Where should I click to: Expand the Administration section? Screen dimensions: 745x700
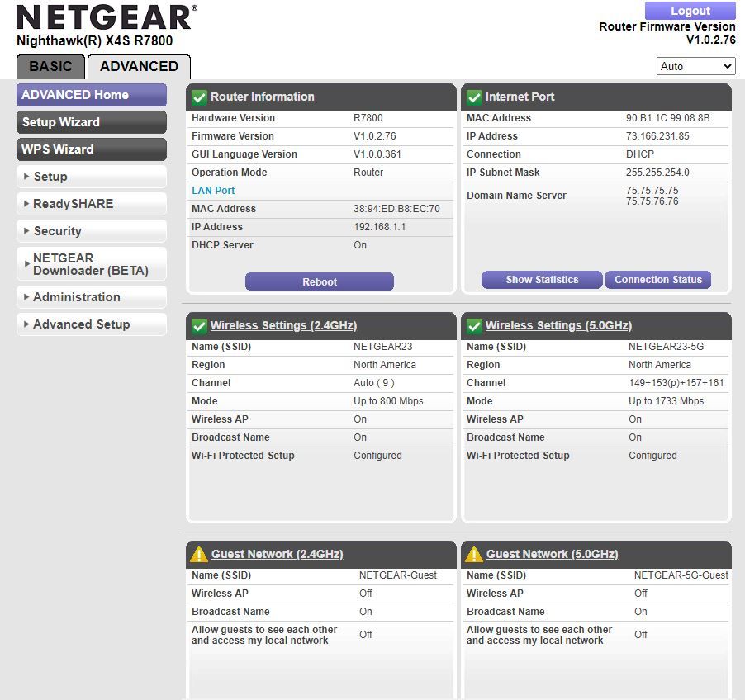point(91,297)
